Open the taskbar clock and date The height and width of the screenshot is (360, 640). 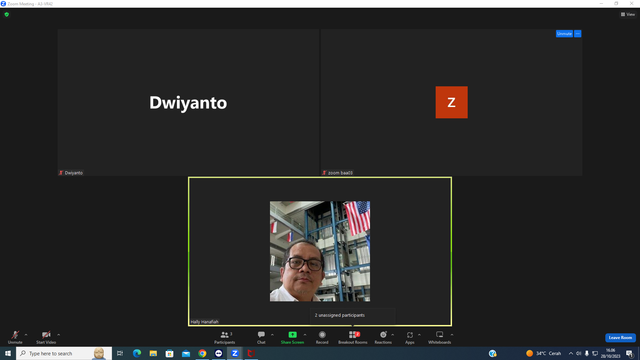(x=611, y=353)
